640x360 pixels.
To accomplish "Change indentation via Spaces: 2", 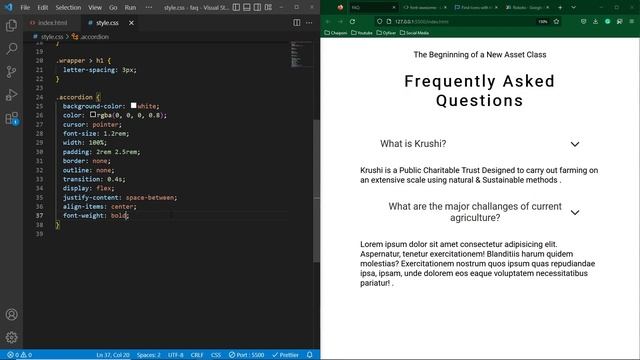I will pyautogui.click(x=149, y=355).
